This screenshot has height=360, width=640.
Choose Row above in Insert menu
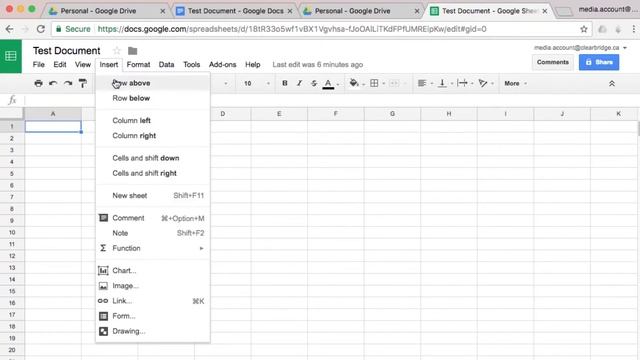(153, 83)
